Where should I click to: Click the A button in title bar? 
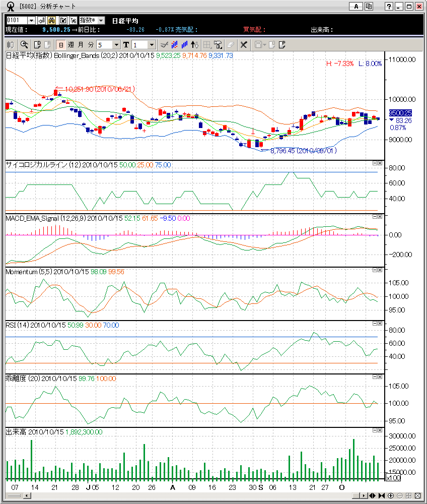pyautogui.click(x=356, y=7)
